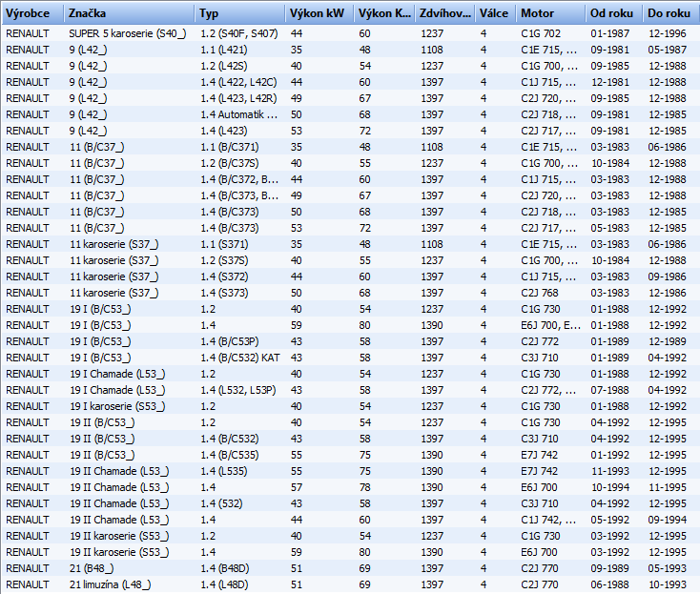The height and width of the screenshot is (594, 700).
Task: Select the SUPER 5 karoserie (S40_) row
Action: click(x=350, y=33)
